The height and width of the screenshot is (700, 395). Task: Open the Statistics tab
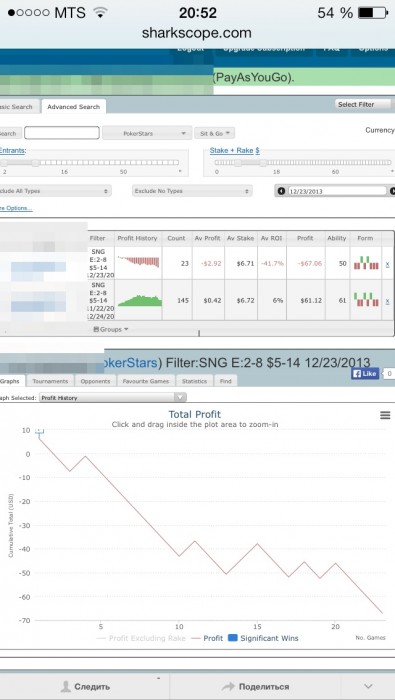195,381
